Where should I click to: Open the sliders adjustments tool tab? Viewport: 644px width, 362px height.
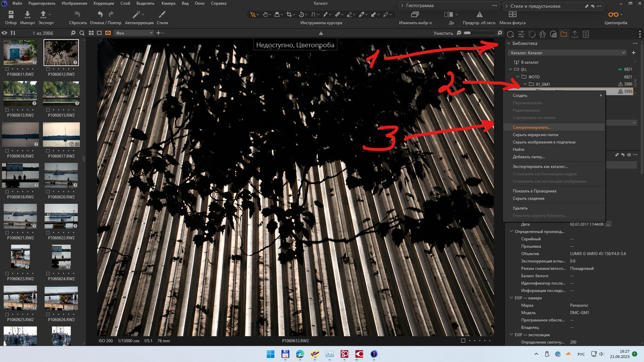point(521,34)
